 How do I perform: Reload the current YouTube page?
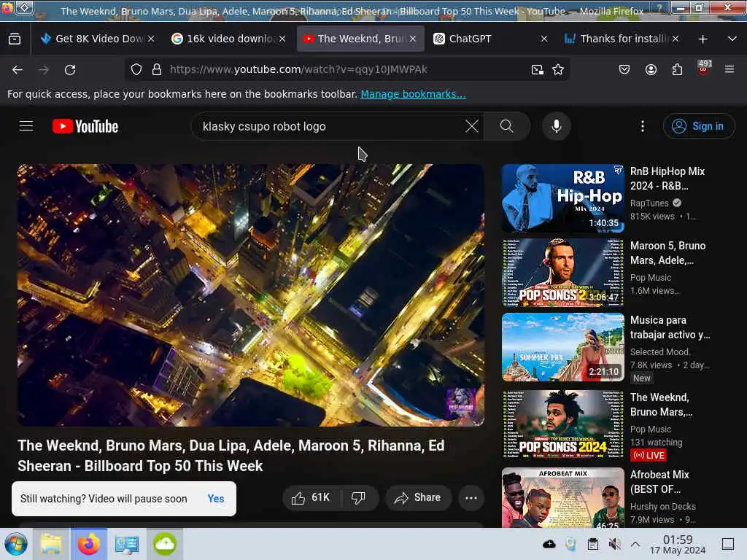pos(70,70)
